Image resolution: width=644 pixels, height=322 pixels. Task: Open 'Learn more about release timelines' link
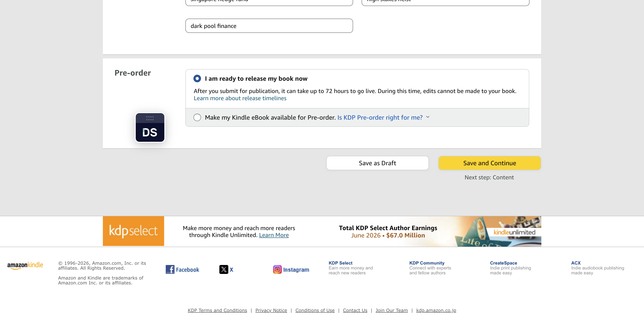click(x=240, y=98)
